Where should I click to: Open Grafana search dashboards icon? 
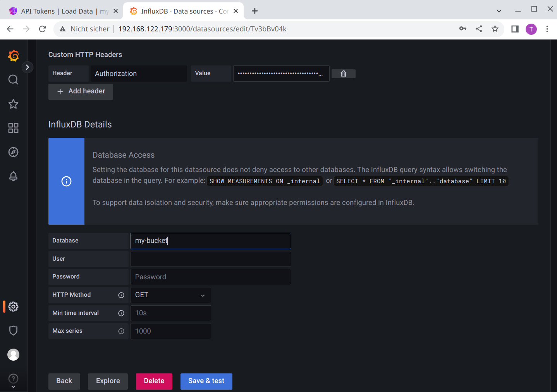point(14,80)
